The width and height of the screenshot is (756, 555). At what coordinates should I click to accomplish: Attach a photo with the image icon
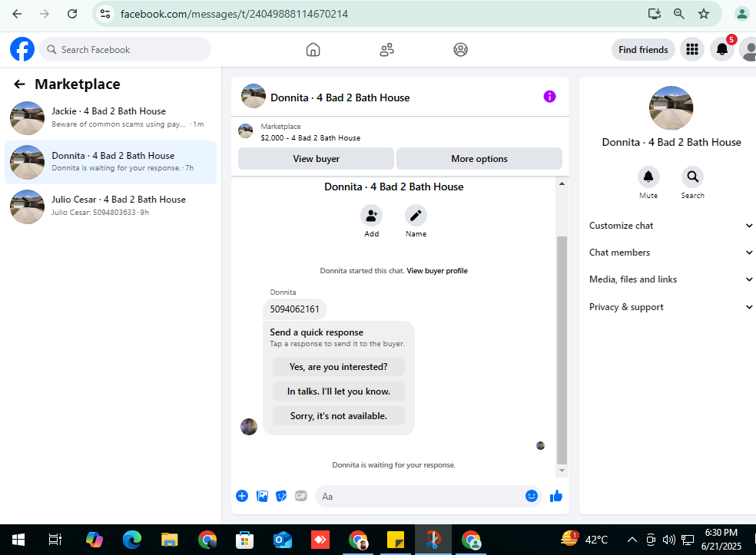click(262, 496)
